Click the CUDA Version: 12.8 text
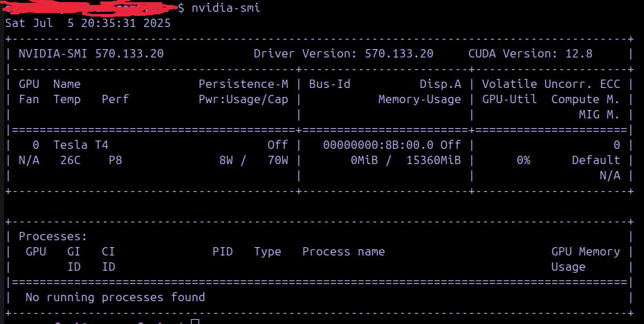The image size is (644, 324). point(531,53)
